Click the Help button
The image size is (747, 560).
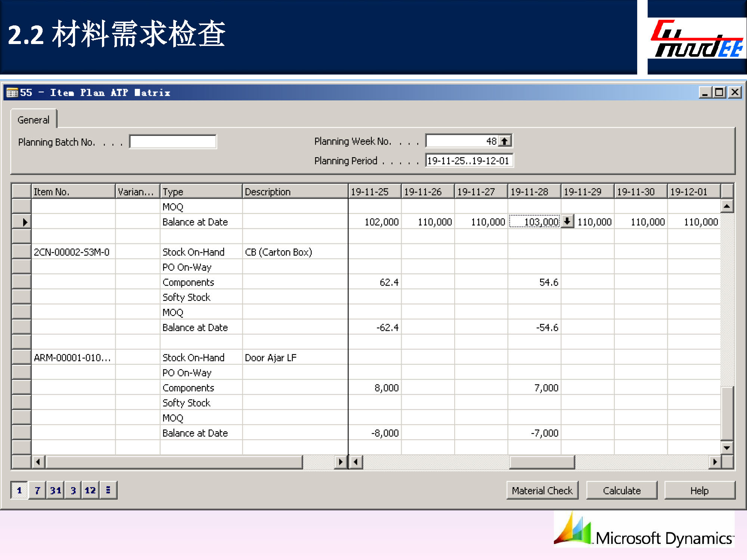(x=699, y=490)
